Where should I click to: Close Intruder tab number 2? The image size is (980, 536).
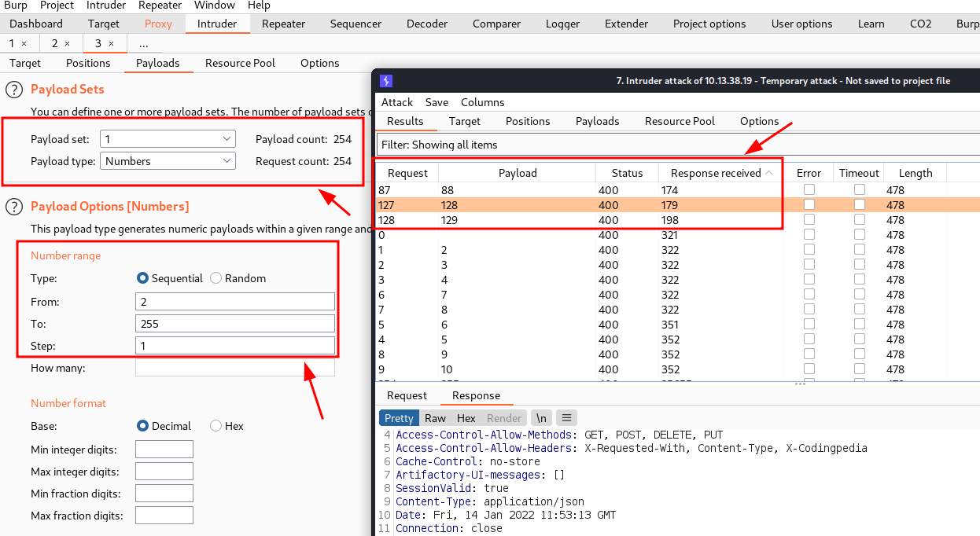67,43
